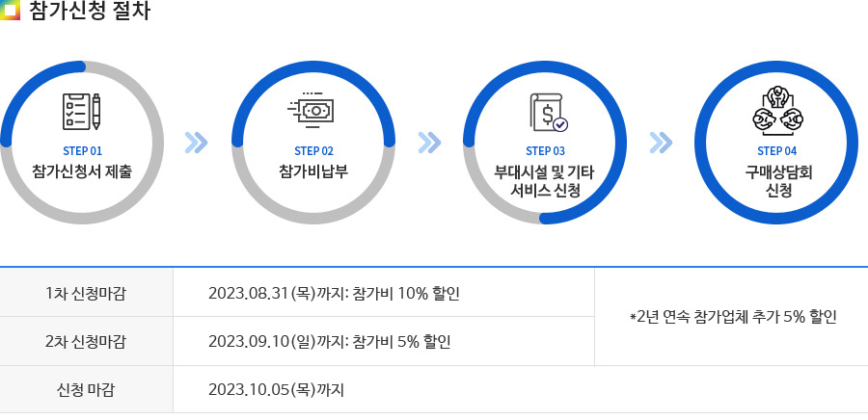Click the 부대시설 및 기타 서비스 신청 text
The image size is (868, 420).
coord(544,181)
